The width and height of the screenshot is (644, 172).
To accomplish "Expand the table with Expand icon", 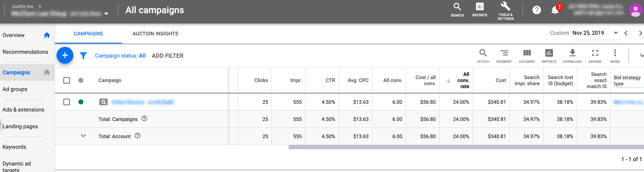I will [595, 56].
